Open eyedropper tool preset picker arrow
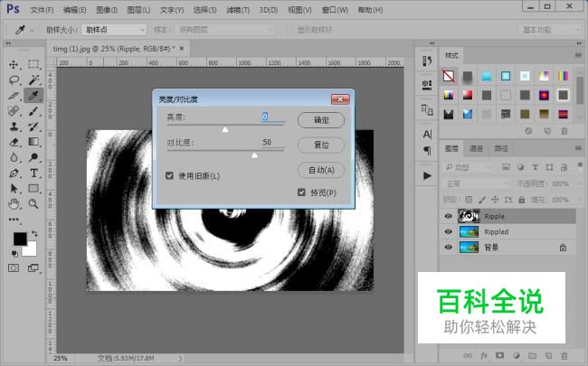 (33, 30)
